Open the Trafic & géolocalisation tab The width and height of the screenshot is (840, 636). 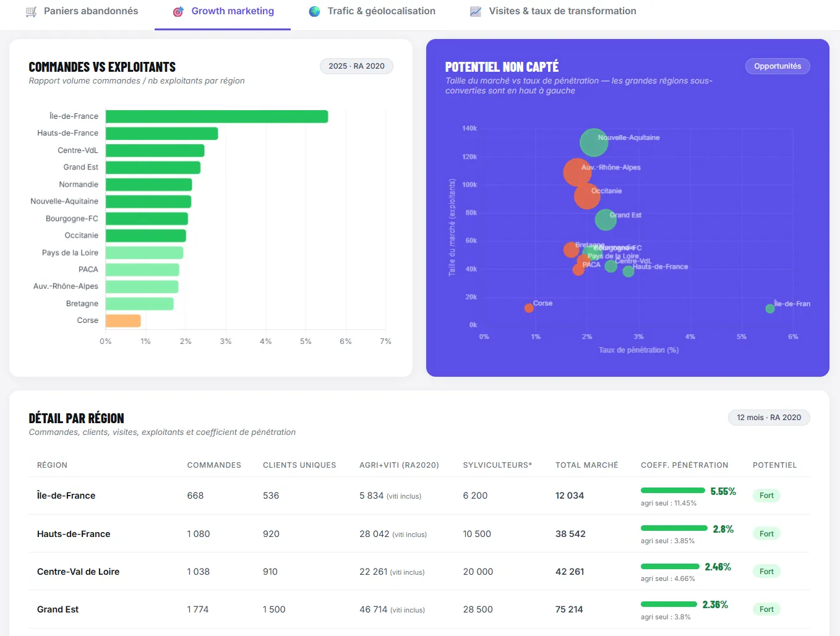tap(372, 12)
